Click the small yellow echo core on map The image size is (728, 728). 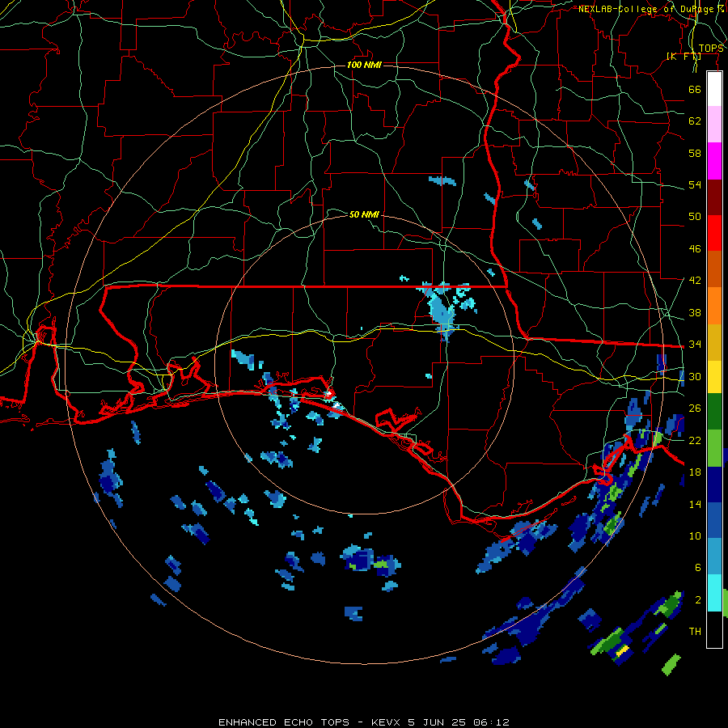[x=622, y=650]
